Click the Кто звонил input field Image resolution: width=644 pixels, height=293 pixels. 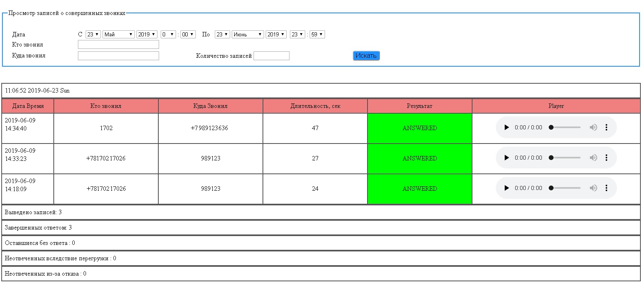(118, 45)
